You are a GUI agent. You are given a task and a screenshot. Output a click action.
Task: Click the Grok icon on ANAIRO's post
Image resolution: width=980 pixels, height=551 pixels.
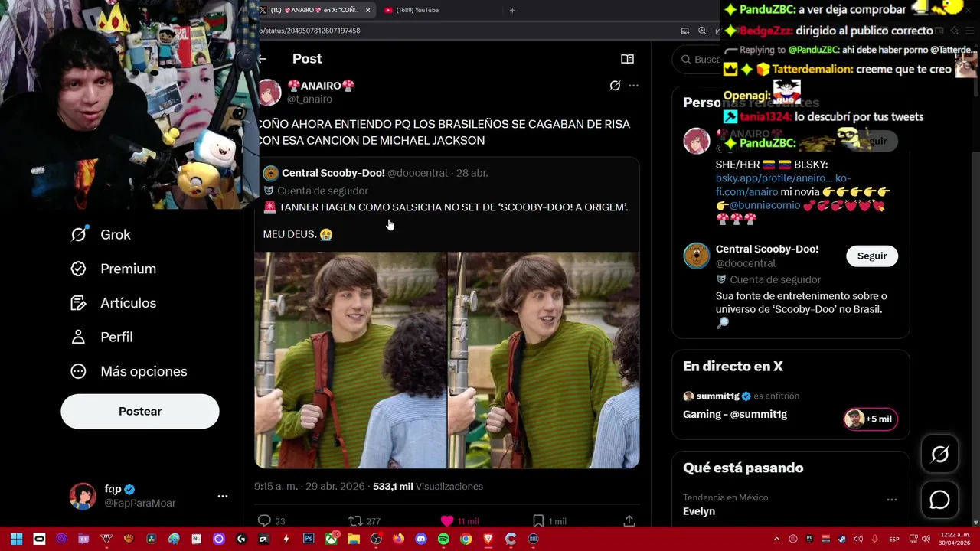coord(615,86)
